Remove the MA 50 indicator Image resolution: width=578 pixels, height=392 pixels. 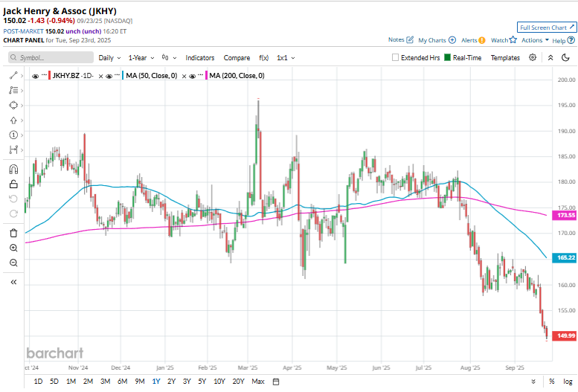(x=184, y=77)
